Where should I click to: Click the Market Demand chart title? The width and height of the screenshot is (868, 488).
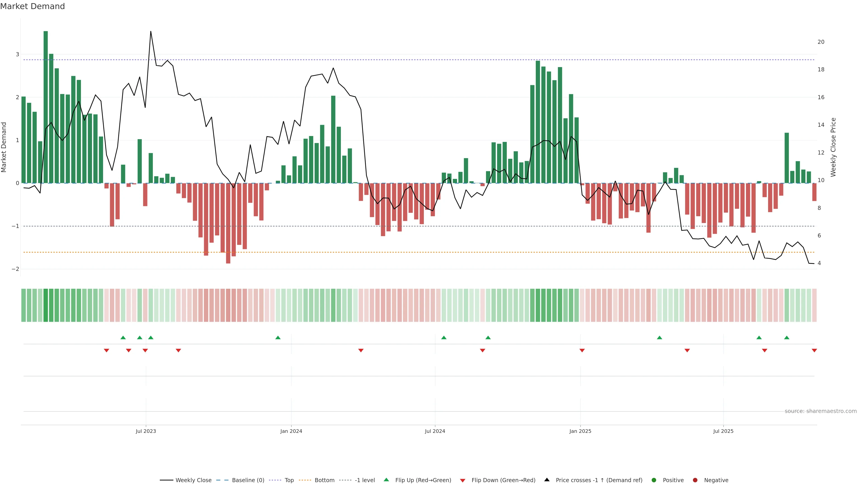32,6
